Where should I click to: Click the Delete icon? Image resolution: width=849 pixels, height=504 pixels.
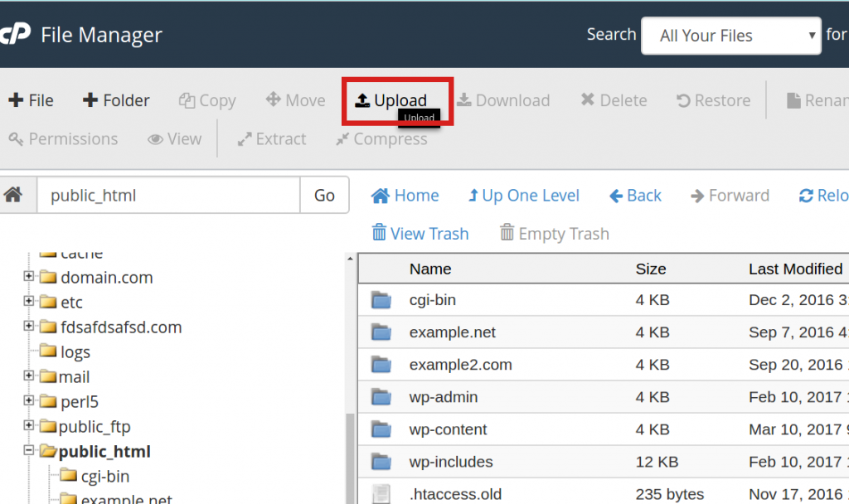pos(613,99)
